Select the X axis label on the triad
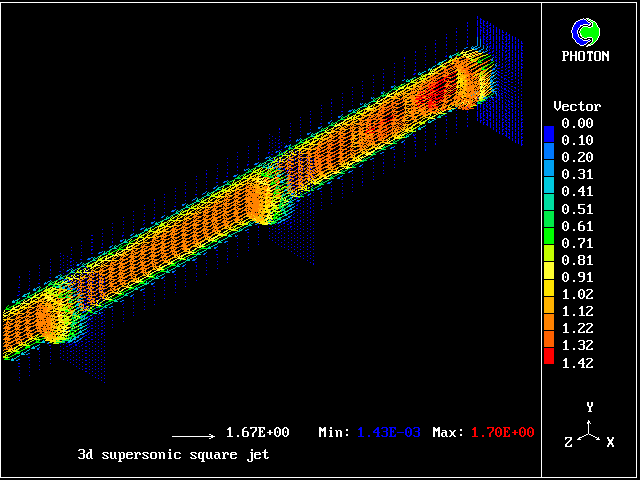This screenshot has height=480, width=640. [610, 441]
